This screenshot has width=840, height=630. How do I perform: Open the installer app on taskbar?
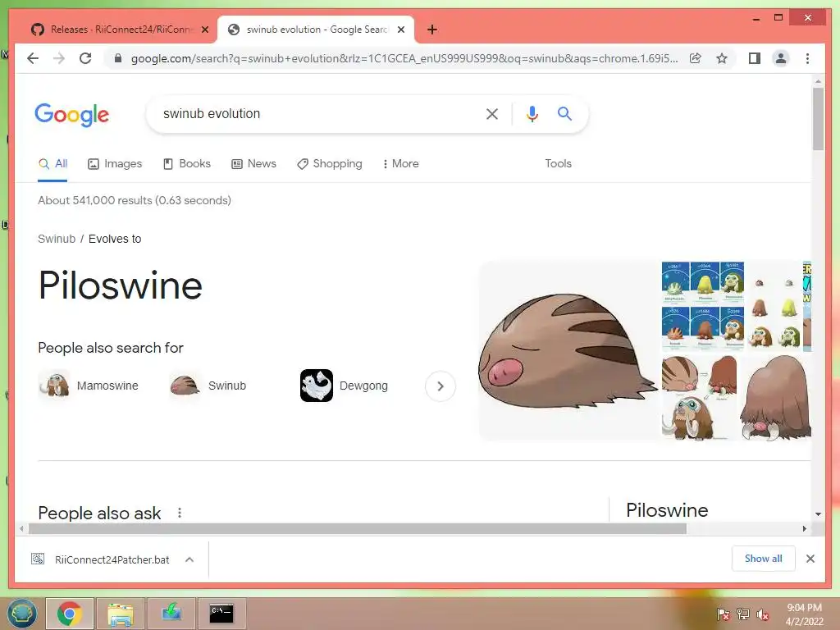(171, 614)
